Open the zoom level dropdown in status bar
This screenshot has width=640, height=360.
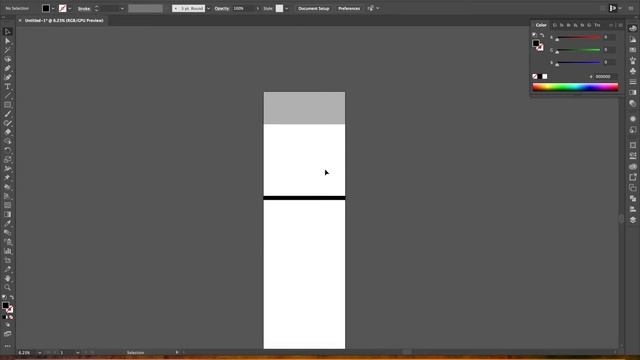(40, 353)
